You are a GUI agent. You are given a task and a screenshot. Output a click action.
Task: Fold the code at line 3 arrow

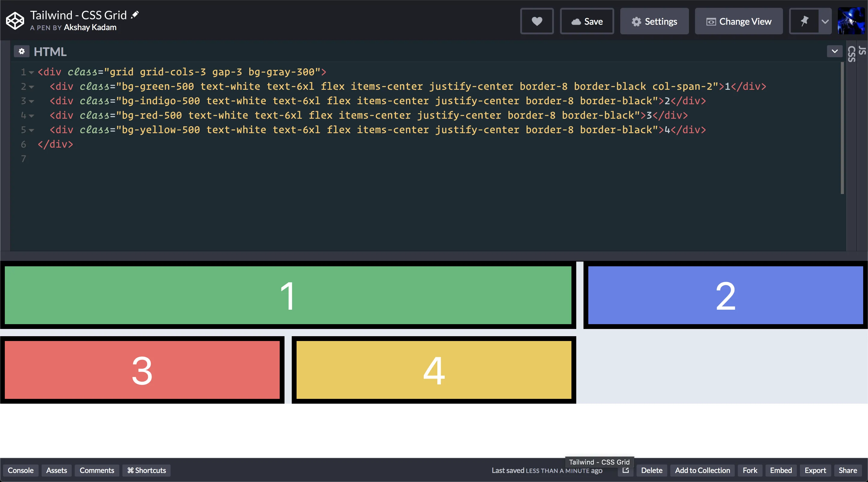click(x=31, y=101)
